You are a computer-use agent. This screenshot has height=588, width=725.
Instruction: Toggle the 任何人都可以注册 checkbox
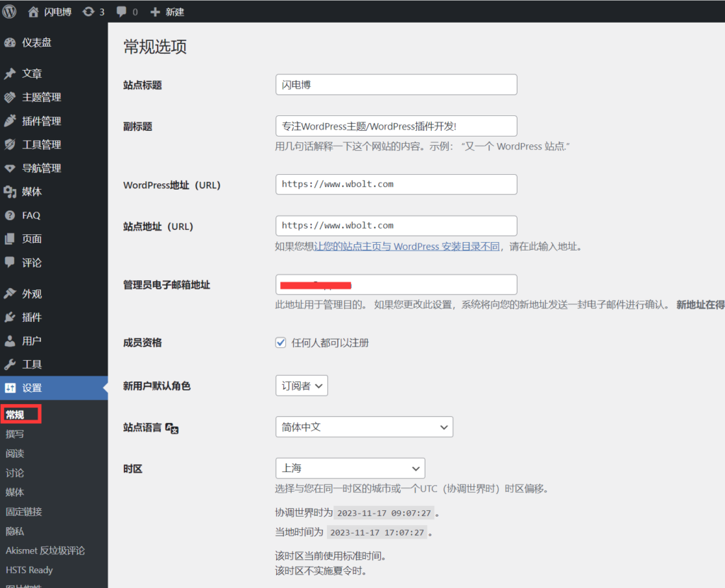280,342
